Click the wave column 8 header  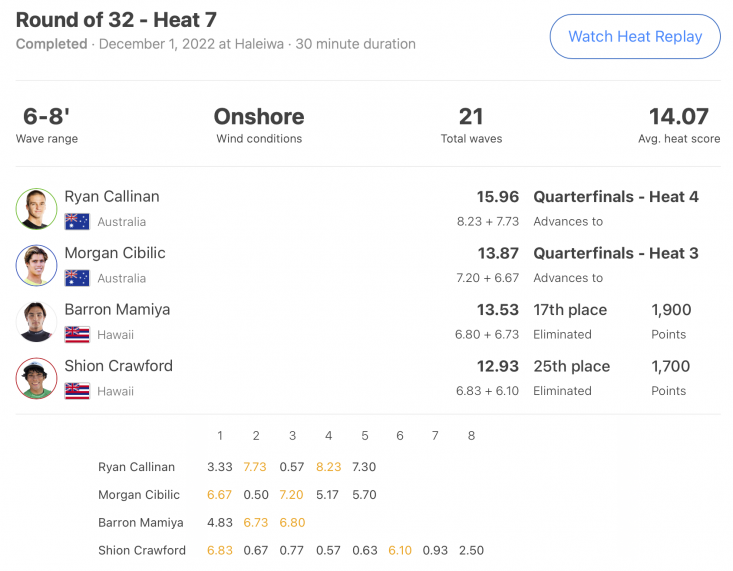tap(471, 436)
